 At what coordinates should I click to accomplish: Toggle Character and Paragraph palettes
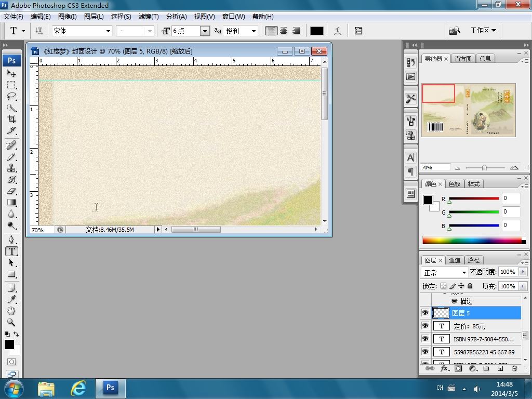tap(358, 31)
